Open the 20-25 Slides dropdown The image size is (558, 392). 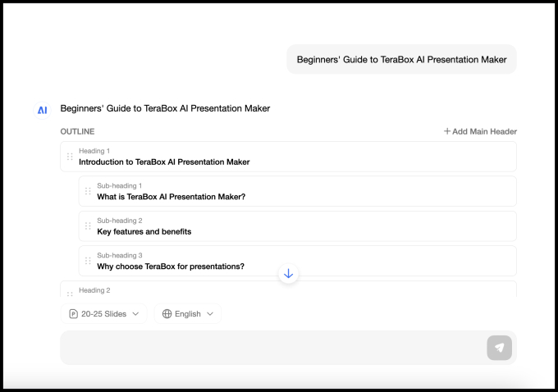(103, 314)
